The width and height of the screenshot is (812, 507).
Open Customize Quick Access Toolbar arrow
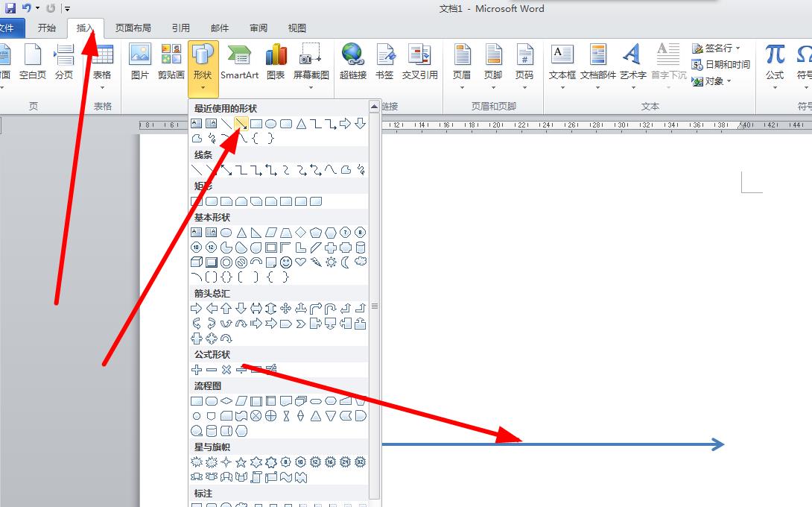[x=67, y=9]
